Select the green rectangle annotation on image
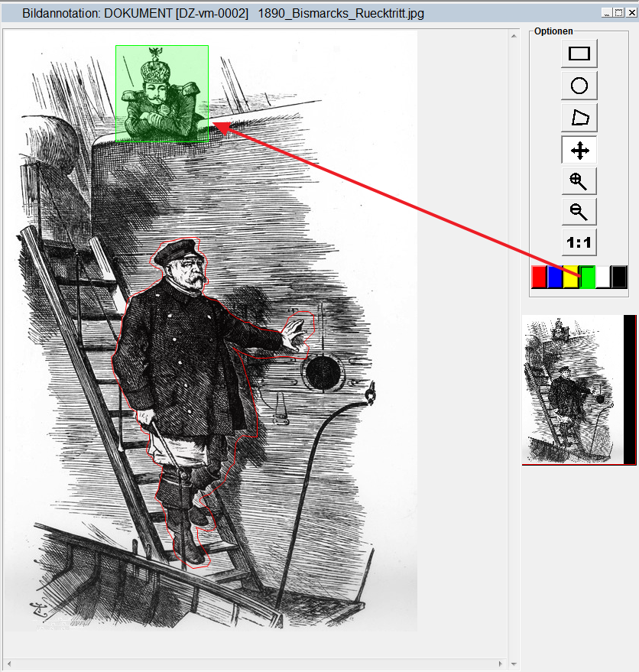Image resolution: width=639 pixels, height=672 pixels. point(162,93)
